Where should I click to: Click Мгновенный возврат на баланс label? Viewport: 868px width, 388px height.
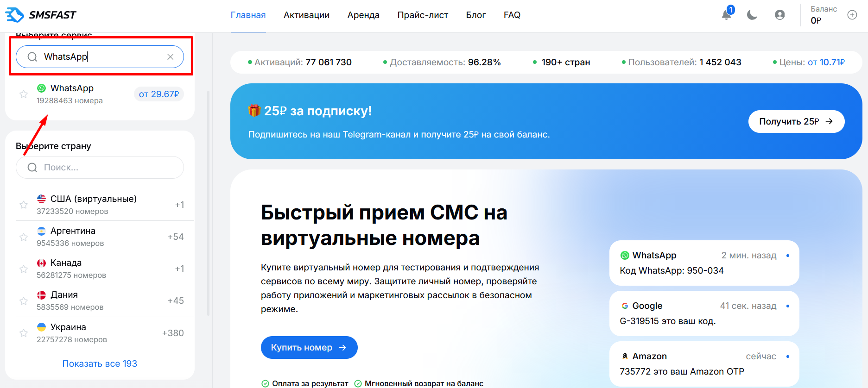[419, 383]
